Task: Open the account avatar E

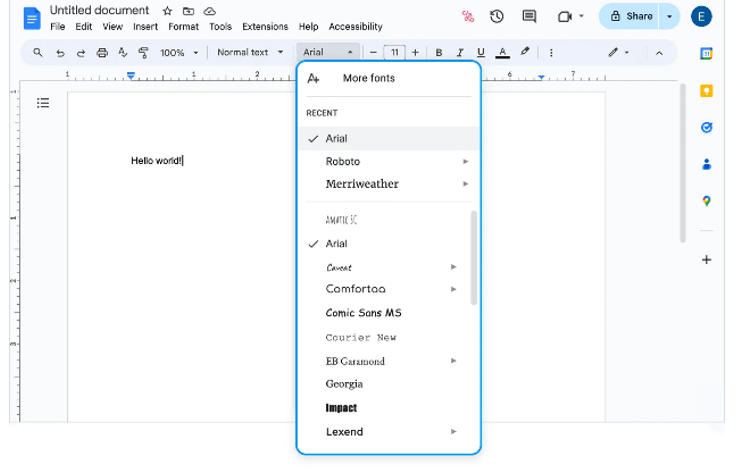Action: click(x=701, y=17)
